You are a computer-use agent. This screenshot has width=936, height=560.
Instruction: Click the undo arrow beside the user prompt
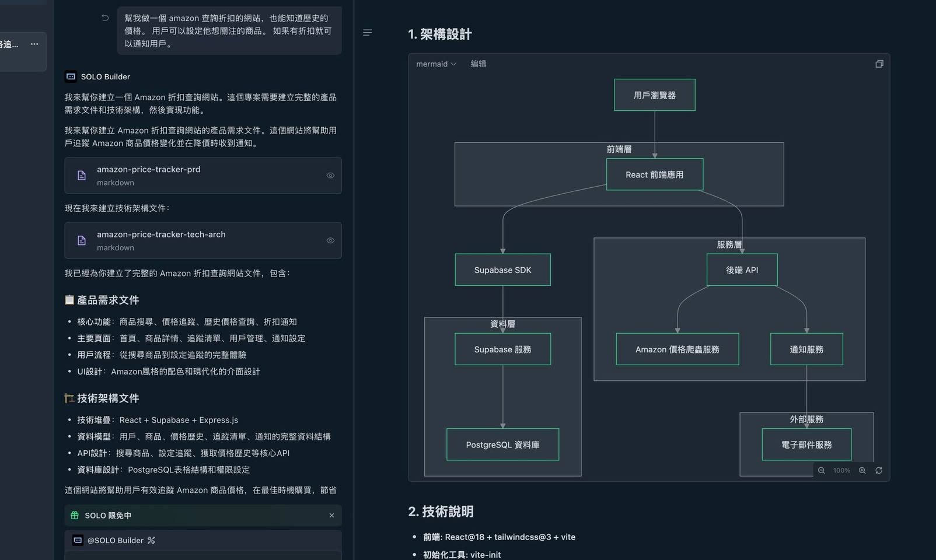tap(105, 18)
